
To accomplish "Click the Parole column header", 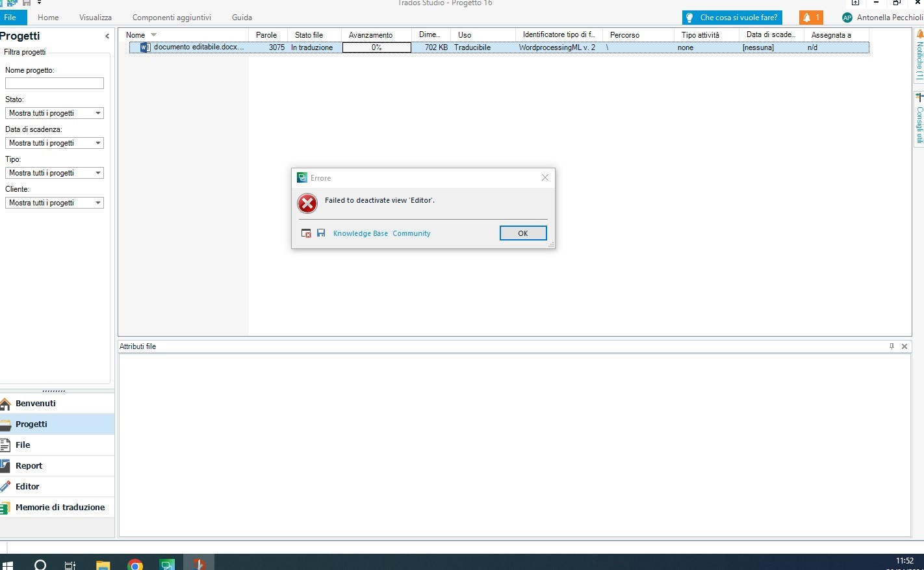I will 267,35.
